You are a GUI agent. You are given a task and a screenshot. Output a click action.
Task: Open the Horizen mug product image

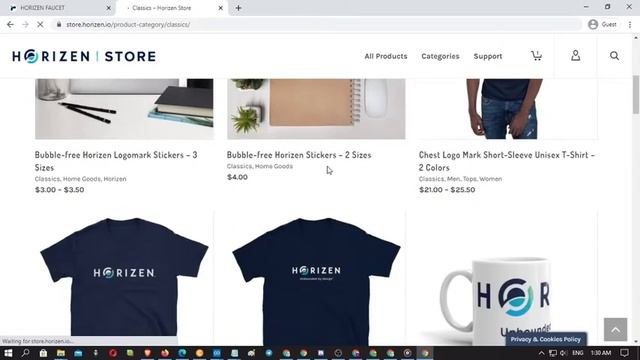[508, 278]
